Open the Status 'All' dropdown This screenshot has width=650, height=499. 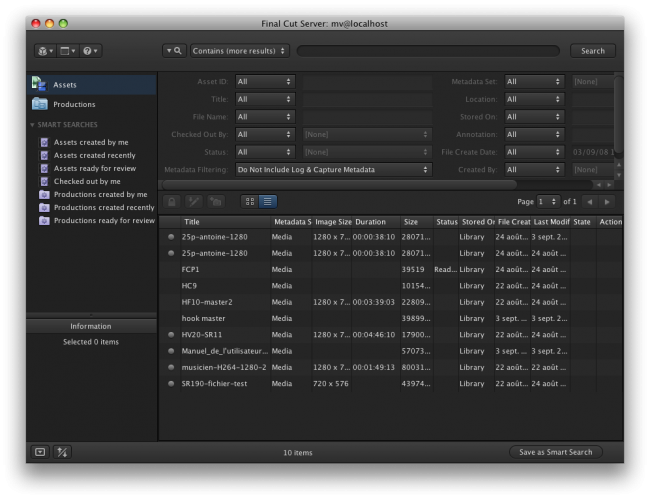coord(265,152)
